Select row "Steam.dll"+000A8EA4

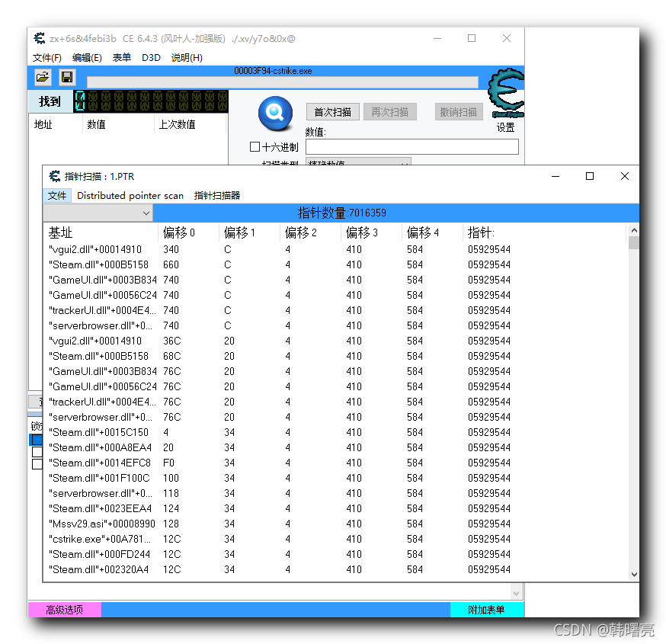tap(335, 447)
